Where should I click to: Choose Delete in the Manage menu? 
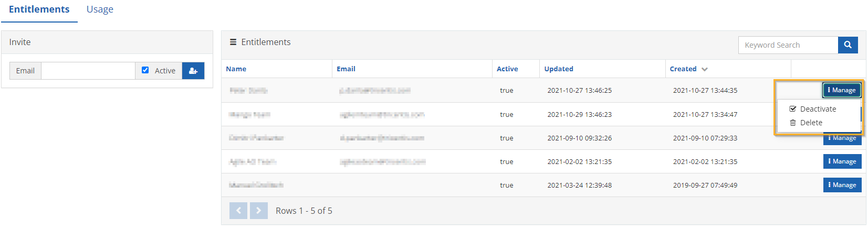point(811,123)
